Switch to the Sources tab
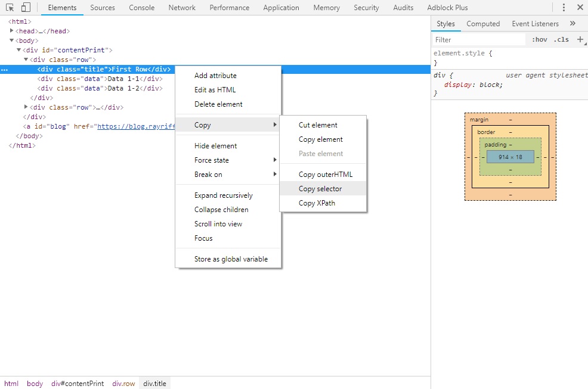The width and height of the screenshot is (588, 389). [x=103, y=8]
